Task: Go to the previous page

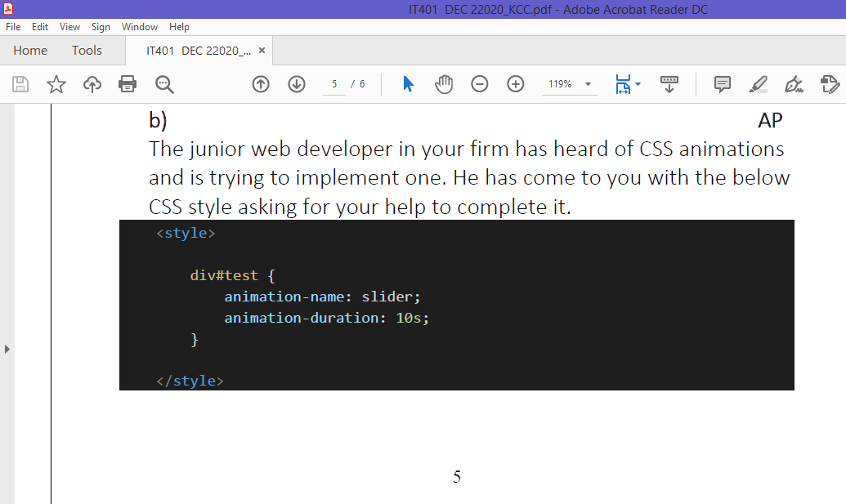Action: tap(260, 83)
